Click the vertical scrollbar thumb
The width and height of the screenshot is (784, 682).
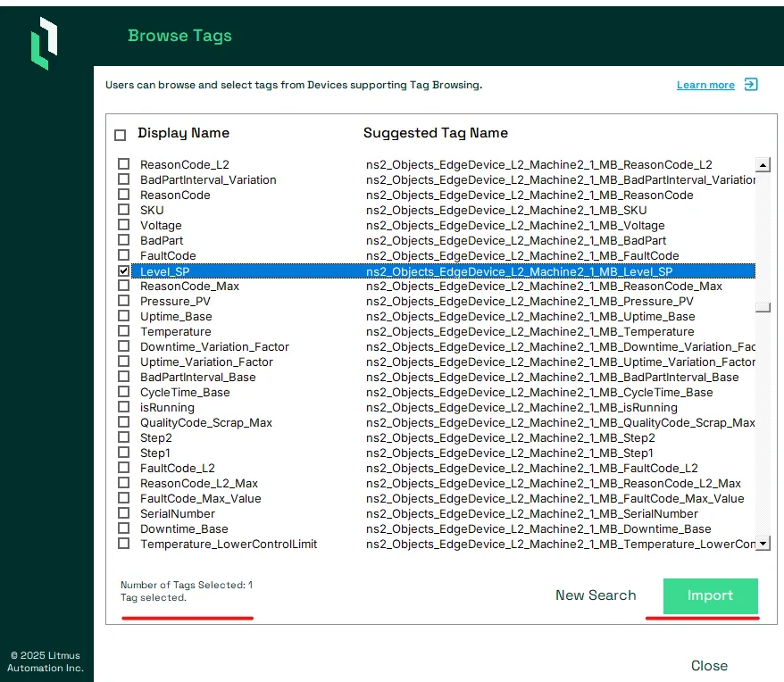pyautogui.click(x=763, y=307)
